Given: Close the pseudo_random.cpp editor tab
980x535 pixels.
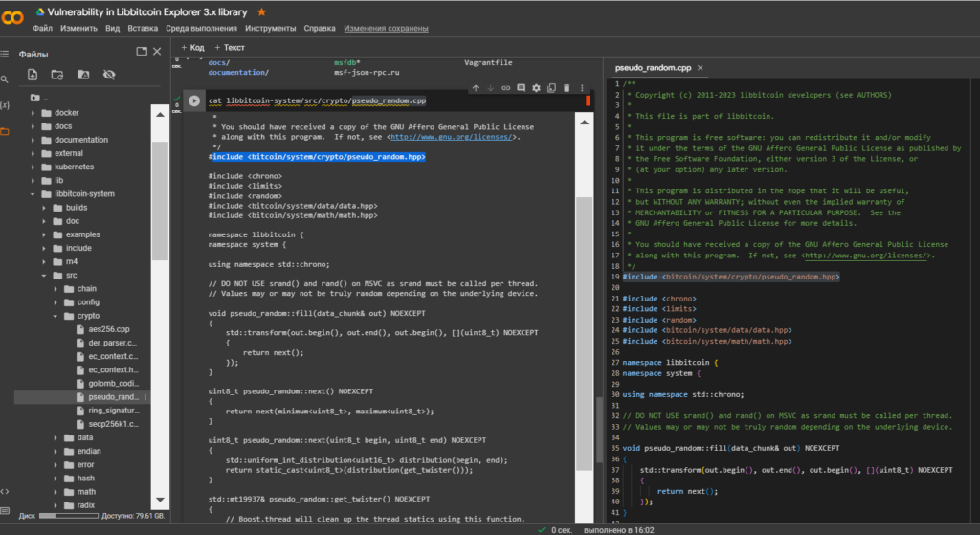Looking at the screenshot, I should [700, 68].
